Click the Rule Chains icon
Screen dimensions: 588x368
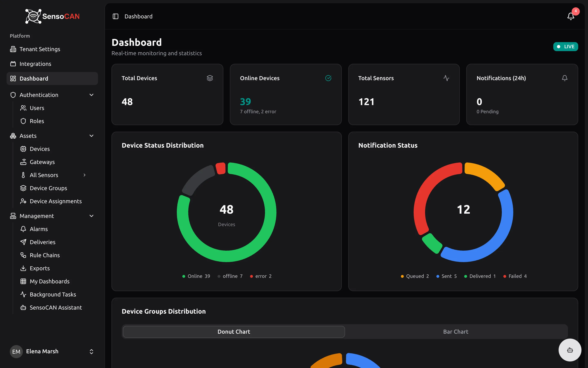pos(23,255)
